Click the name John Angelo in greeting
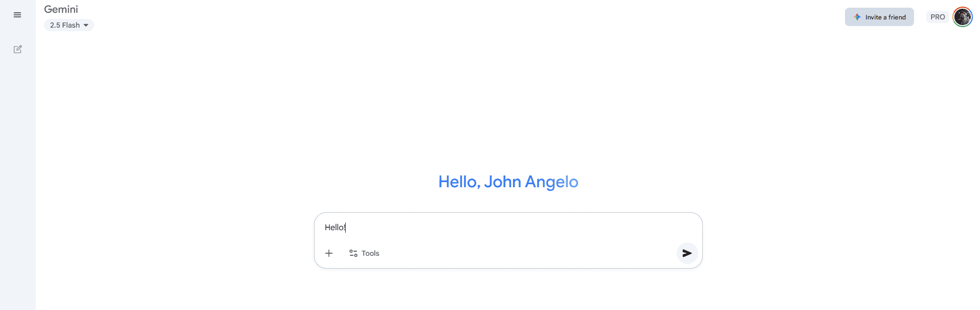The width and height of the screenshot is (980, 310). coord(531,182)
